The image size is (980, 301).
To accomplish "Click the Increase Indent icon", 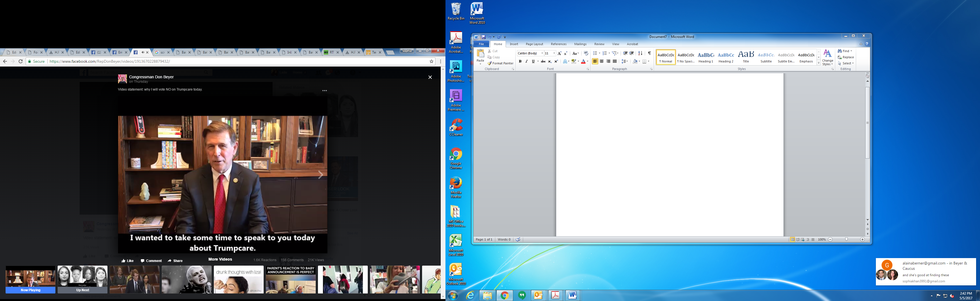I will 631,53.
